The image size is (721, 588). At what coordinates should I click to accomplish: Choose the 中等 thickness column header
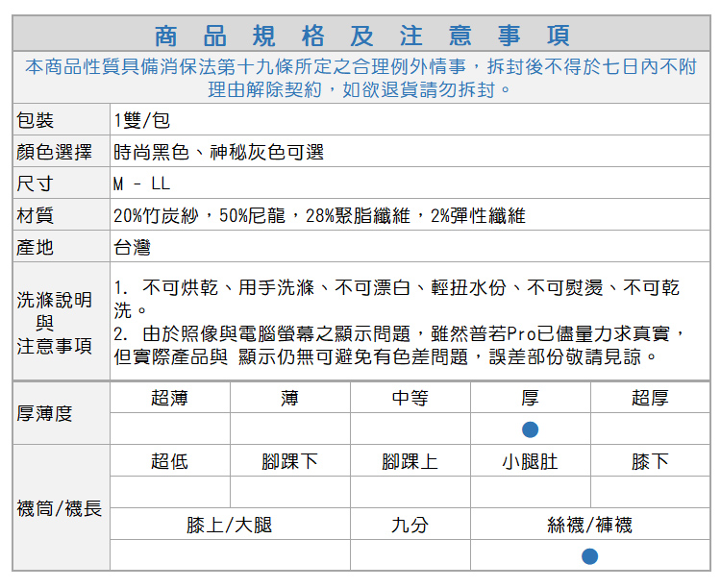410,398
